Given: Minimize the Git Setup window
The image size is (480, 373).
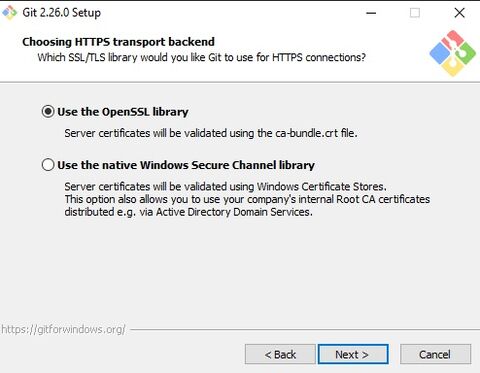Looking at the screenshot, I should click(371, 13).
